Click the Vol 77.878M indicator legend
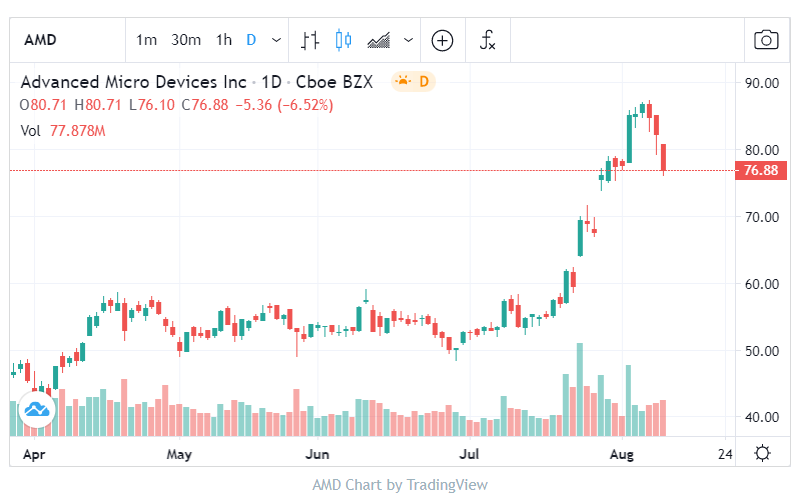 click(x=64, y=130)
